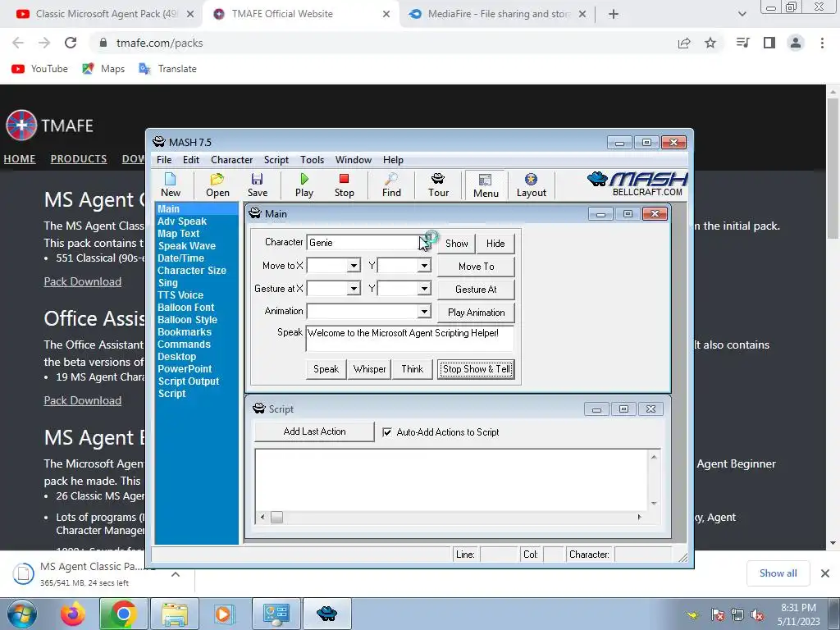Click the volume icon in the system tray
The width and height of the screenshot is (840, 630).
coord(757,615)
